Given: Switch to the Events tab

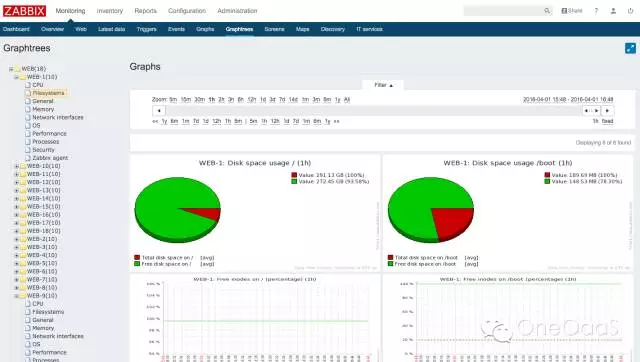Looking at the screenshot, I should 176,29.
